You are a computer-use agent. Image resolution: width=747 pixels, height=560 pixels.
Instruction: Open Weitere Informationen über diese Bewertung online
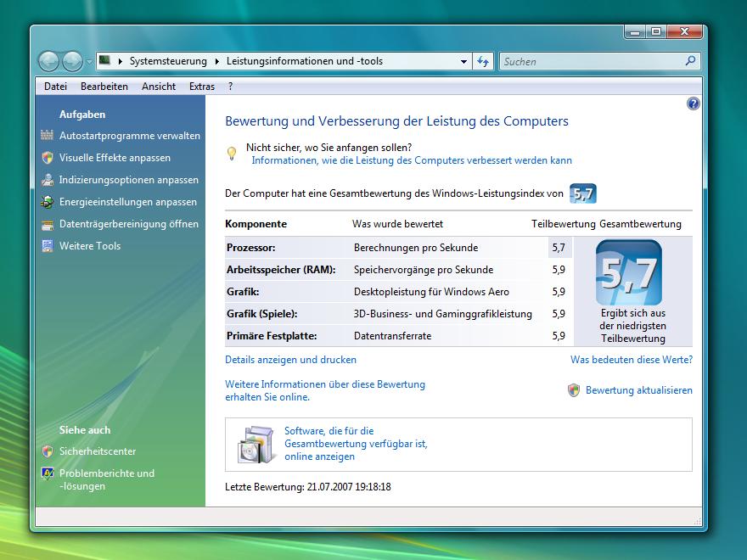tap(325, 390)
